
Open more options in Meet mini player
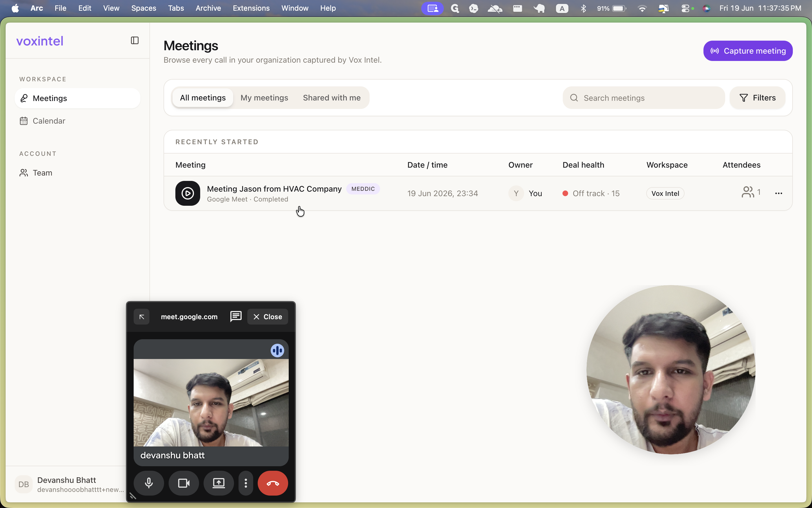click(246, 483)
